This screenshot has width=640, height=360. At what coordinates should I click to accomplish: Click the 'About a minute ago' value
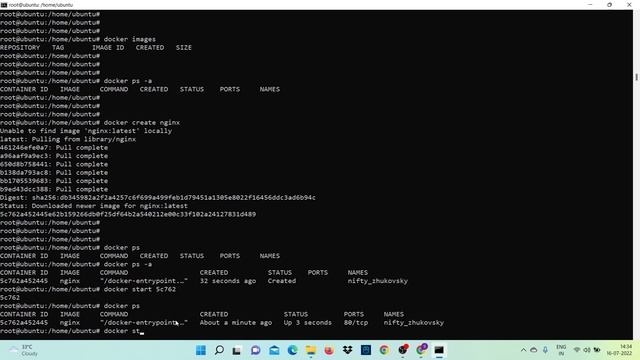236,322
